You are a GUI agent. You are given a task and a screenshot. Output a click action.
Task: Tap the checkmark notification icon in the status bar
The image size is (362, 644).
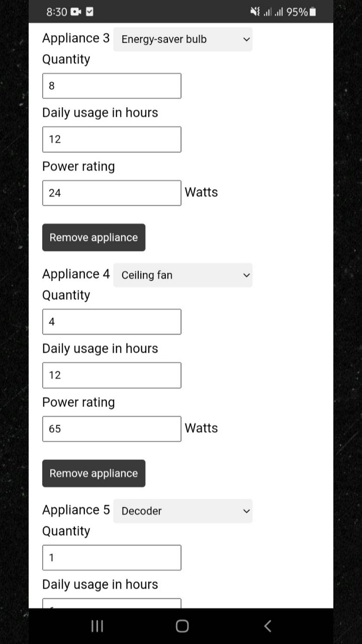pyautogui.click(x=89, y=12)
